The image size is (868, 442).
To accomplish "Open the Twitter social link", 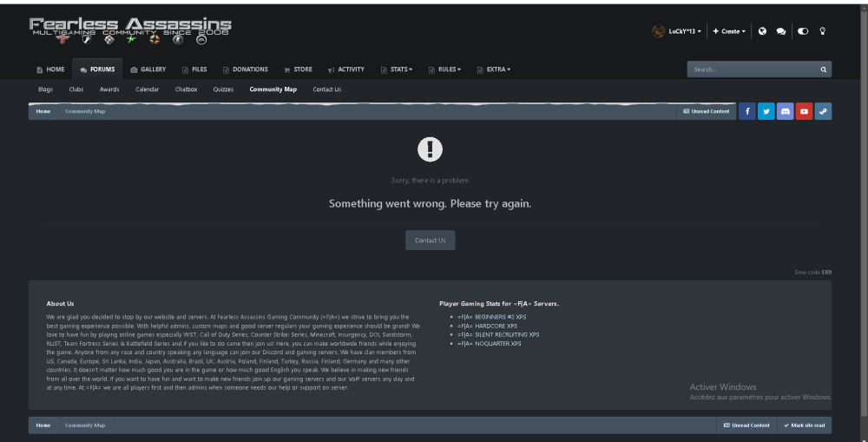I will [x=766, y=111].
